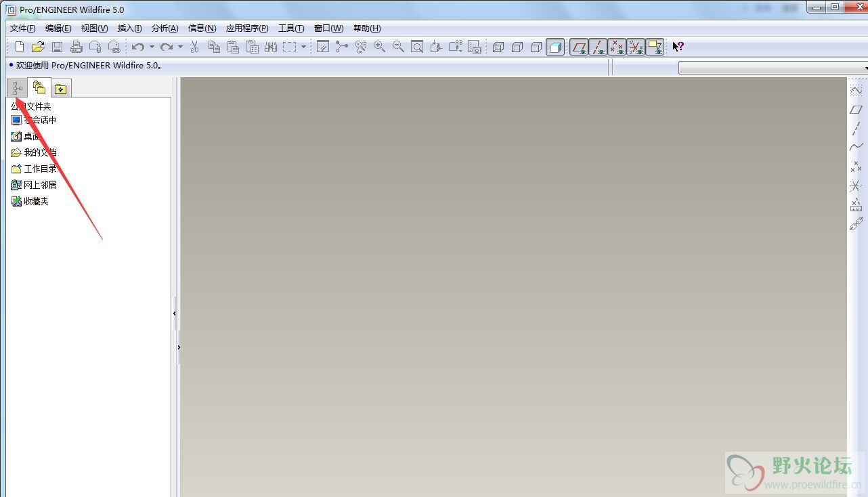Click the Redo arrow icon
868x497 pixels.
pos(167,47)
